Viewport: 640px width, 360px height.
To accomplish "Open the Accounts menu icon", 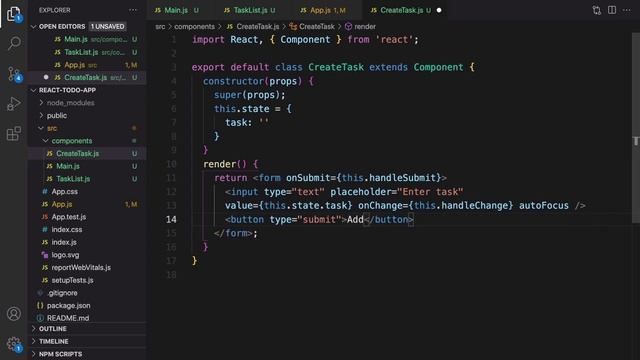I will [x=13, y=313].
